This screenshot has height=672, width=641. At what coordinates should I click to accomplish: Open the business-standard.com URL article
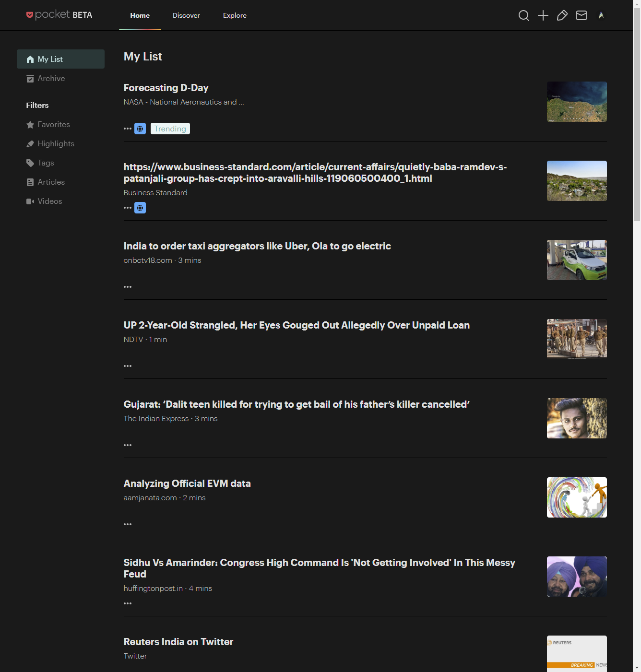click(x=315, y=173)
